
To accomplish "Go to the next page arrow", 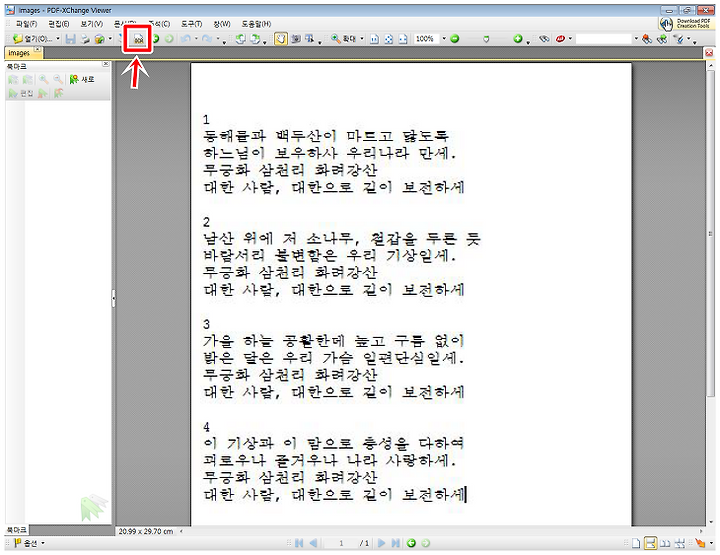I will tap(381, 544).
